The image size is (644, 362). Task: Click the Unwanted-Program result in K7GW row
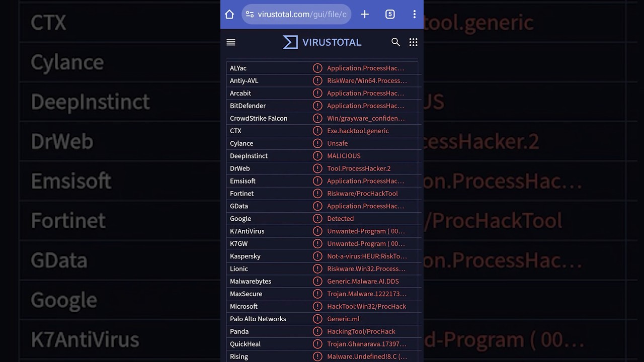pyautogui.click(x=366, y=244)
